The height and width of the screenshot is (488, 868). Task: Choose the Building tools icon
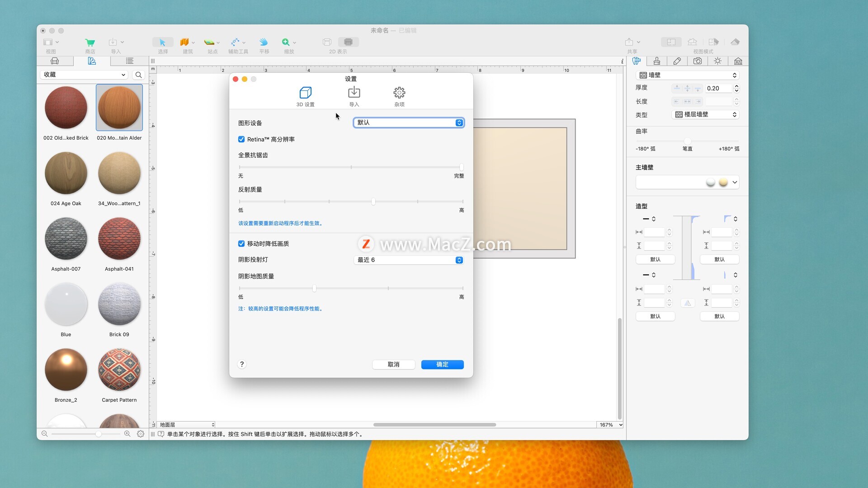184,42
